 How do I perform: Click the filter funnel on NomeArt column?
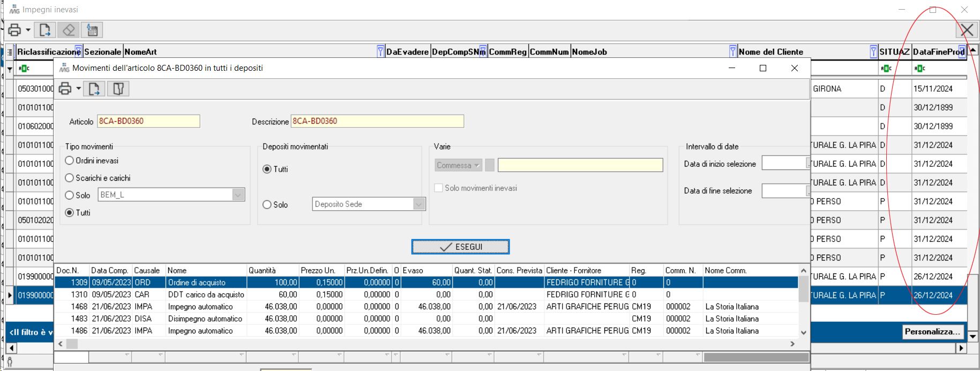coord(380,51)
